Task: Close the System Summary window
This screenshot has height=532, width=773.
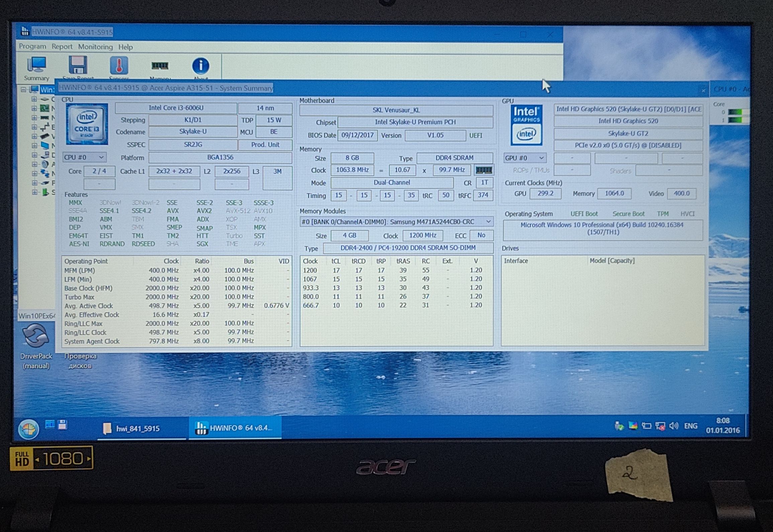Action: pos(703,90)
